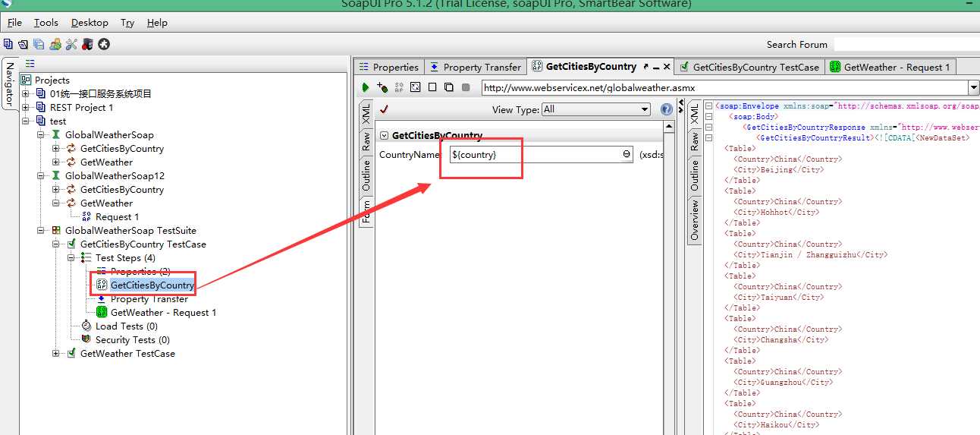This screenshot has height=435, width=980.
Task: Click the Search Forum input box
Action: click(906, 44)
